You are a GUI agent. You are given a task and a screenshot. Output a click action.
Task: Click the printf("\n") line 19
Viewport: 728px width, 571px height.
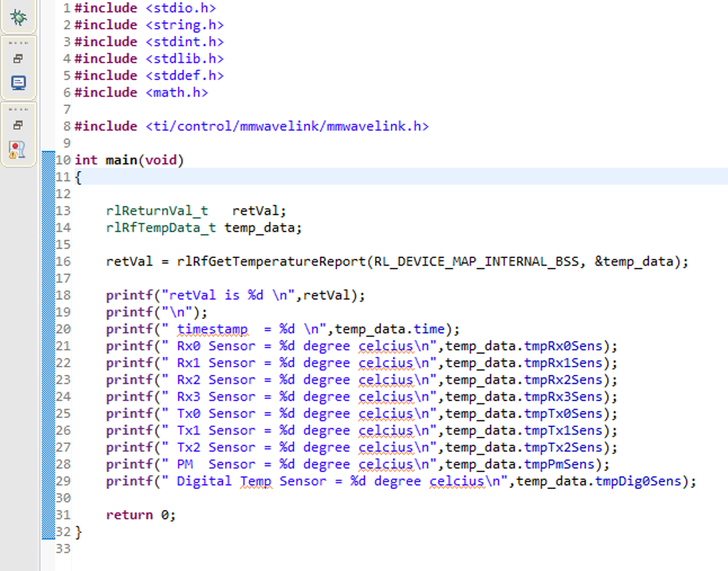click(156, 312)
